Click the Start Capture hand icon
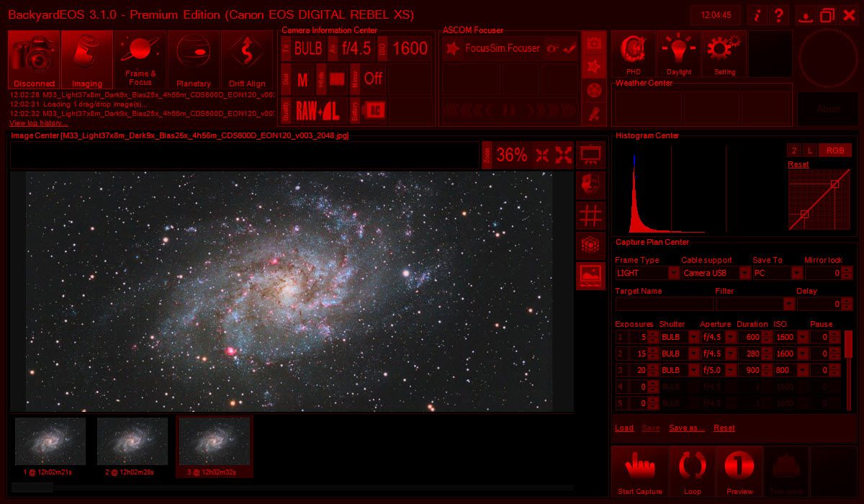The width and height of the screenshot is (864, 504). coord(639,471)
